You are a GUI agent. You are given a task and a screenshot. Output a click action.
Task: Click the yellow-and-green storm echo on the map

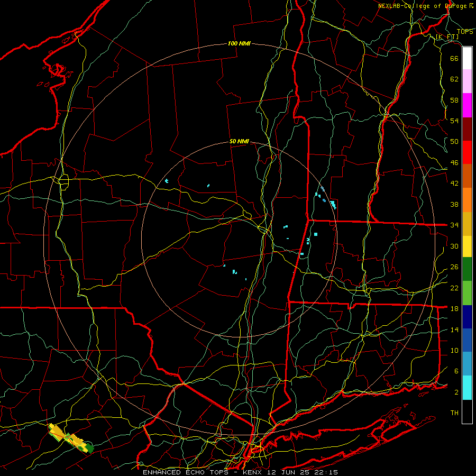pos(70,439)
